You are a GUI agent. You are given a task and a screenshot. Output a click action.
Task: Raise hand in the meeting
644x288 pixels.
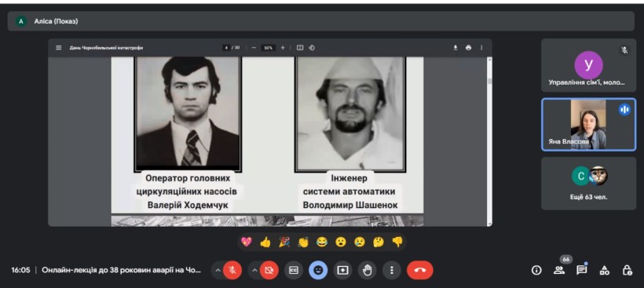click(368, 271)
